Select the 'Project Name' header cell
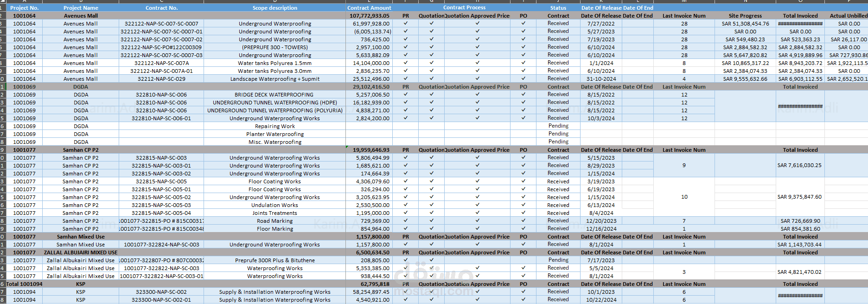Image resolution: width=868 pixels, height=304 pixels. click(81, 8)
